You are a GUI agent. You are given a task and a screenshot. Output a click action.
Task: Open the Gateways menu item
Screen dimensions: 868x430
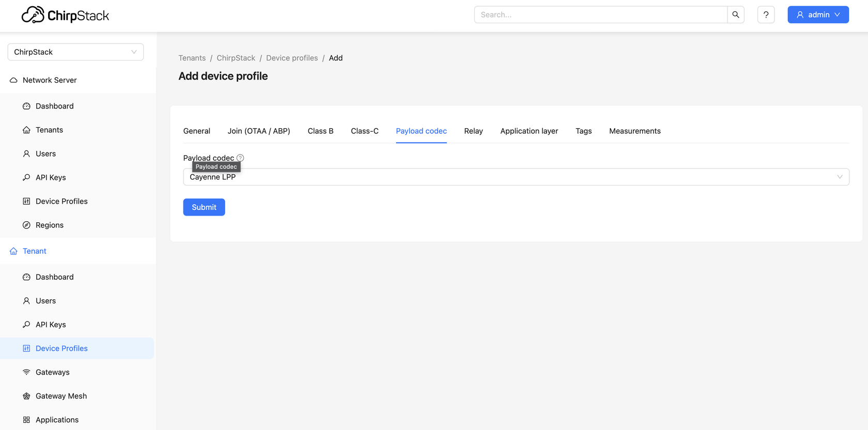tap(78, 372)
